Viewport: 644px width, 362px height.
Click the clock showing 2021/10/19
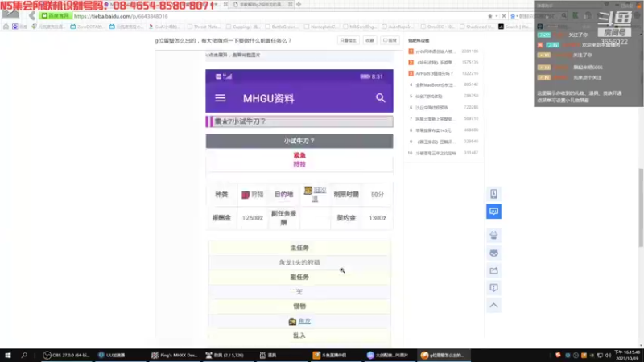[x=626, y=355]
